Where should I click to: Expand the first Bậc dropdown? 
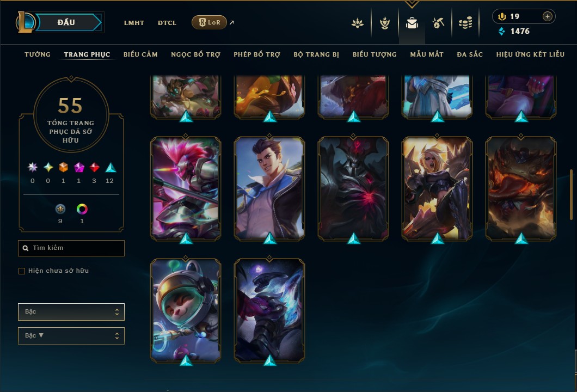[71, 312]
